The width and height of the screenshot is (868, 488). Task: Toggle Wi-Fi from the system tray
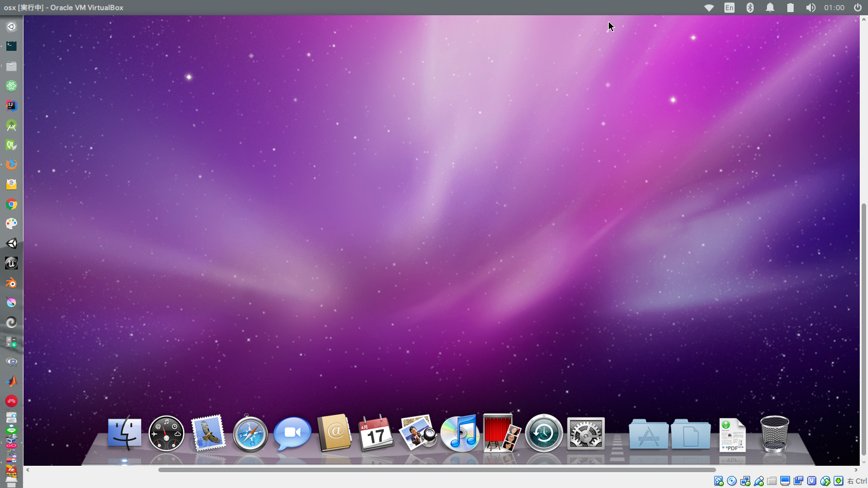point(709,8)
